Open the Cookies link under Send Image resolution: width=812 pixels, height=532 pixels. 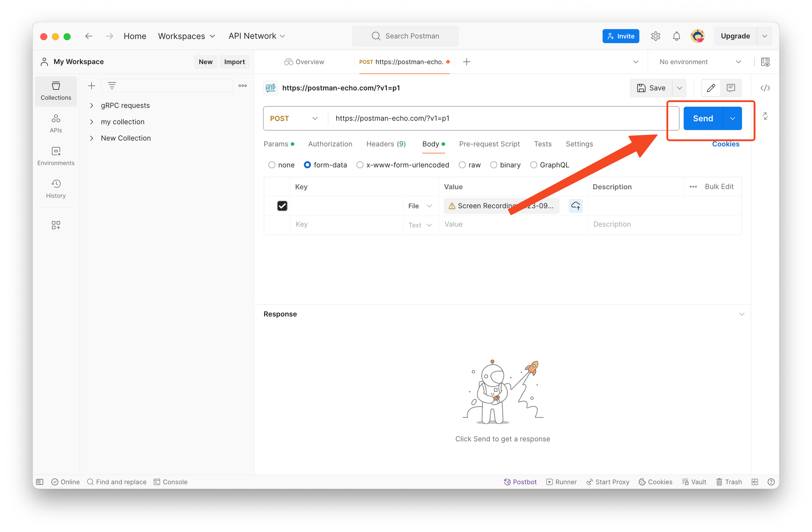pos(726,144)
